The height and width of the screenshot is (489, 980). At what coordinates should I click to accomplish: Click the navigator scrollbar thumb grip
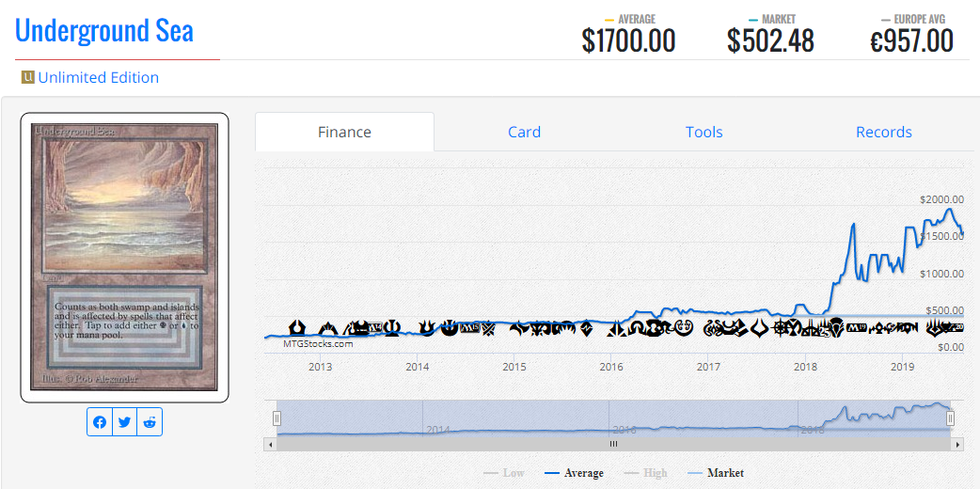(x=613, y=444)
